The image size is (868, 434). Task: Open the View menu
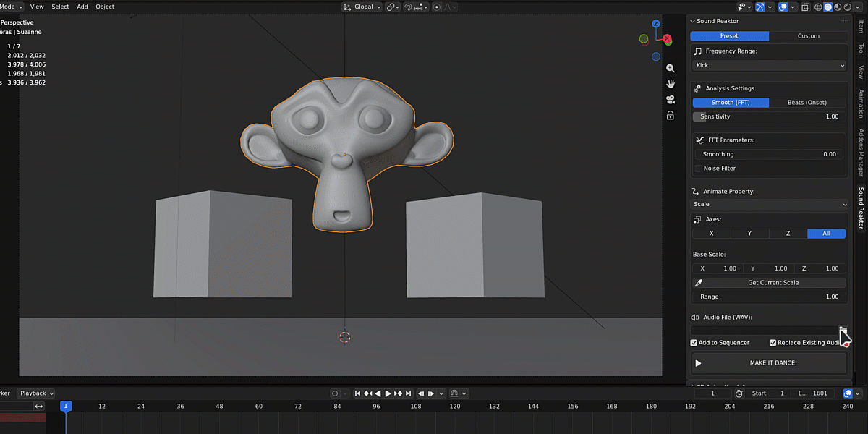pyautogui.click(x=37, y=7)
